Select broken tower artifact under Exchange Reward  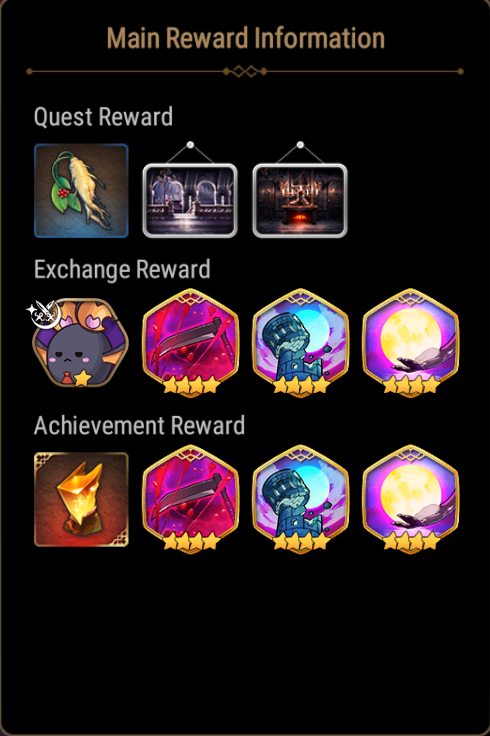coord(300,343)
